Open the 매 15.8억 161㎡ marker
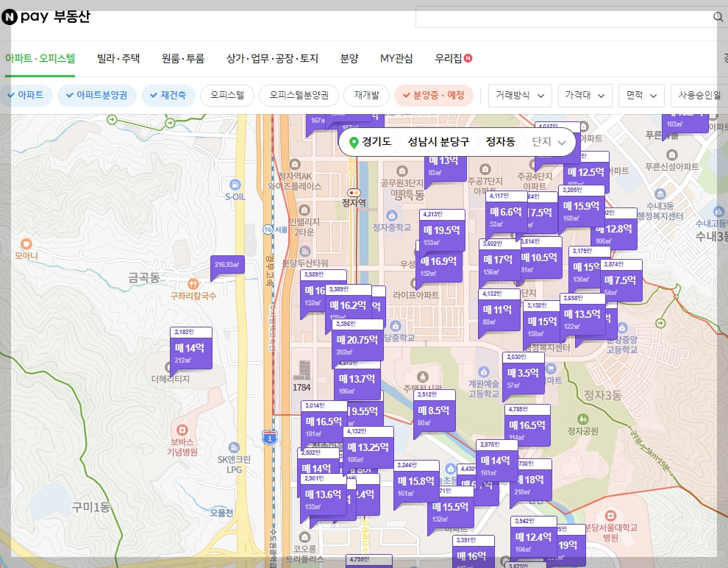Image resolution: width=728 pixels, height=568 pixels. [416, 482]
